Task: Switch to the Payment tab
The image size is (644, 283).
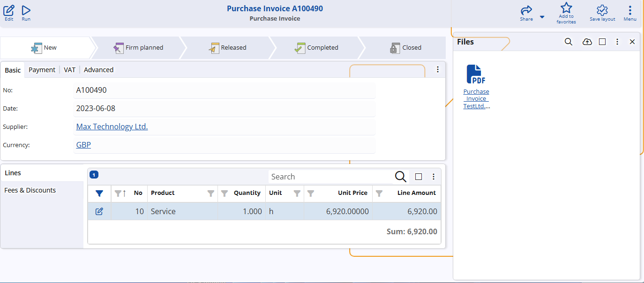Action: (42, 70)
